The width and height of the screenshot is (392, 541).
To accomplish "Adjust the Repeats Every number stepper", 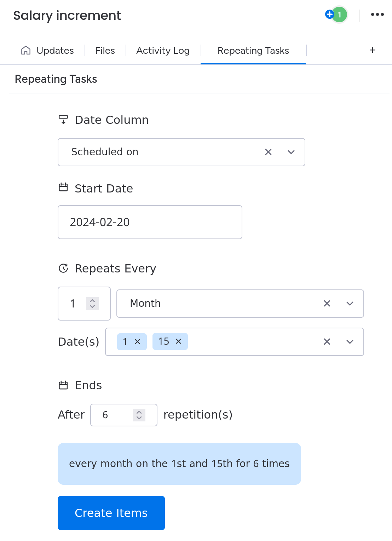I will (x=92, y=304).
